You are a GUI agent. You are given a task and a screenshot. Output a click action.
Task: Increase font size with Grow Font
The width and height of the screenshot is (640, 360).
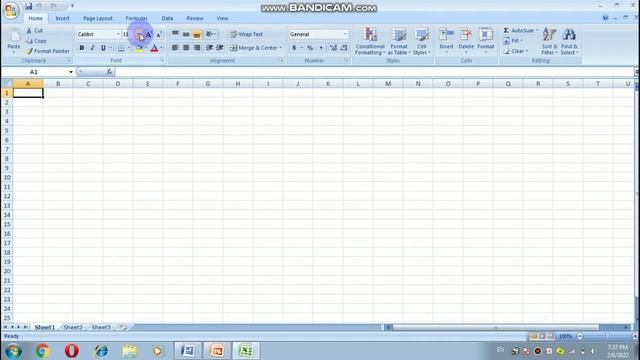tap(149, 35)
